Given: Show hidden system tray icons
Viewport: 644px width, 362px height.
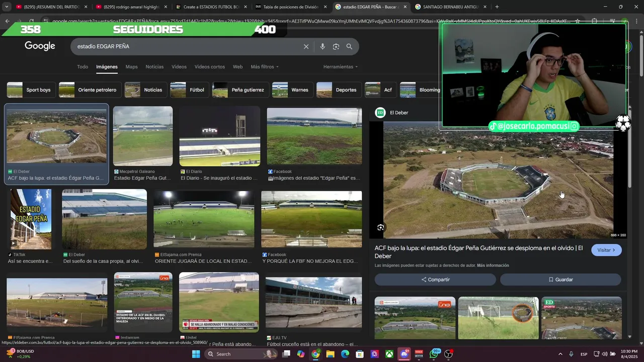Looking at the screenshot, I should (560, 354).
